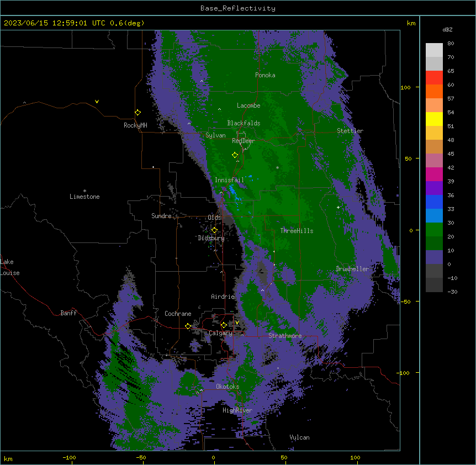The height and width of the screenshot is (465, 476).
Task: Click the Sundre town label
Action: click(x=161, y=216)
